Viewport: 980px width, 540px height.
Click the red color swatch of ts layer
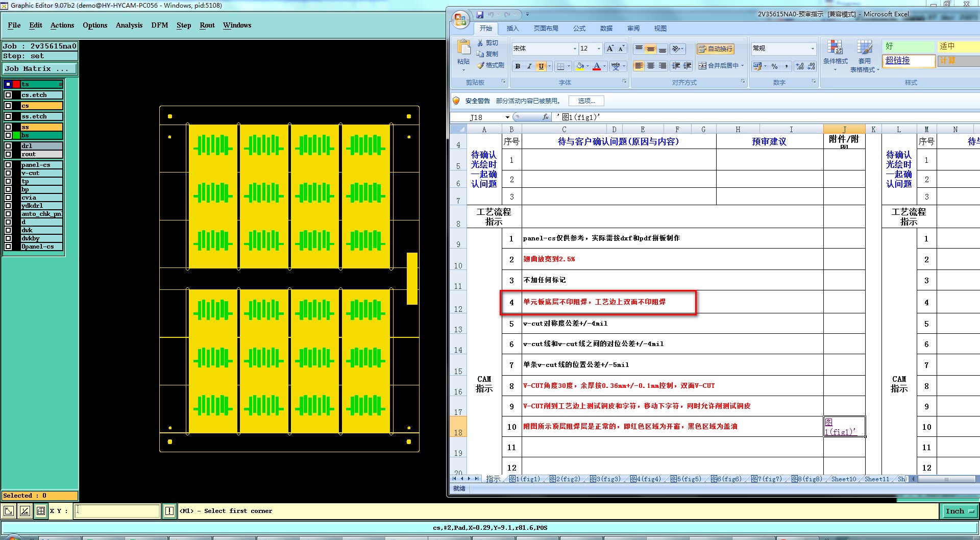pyautogui.click(x=16, y=84)
